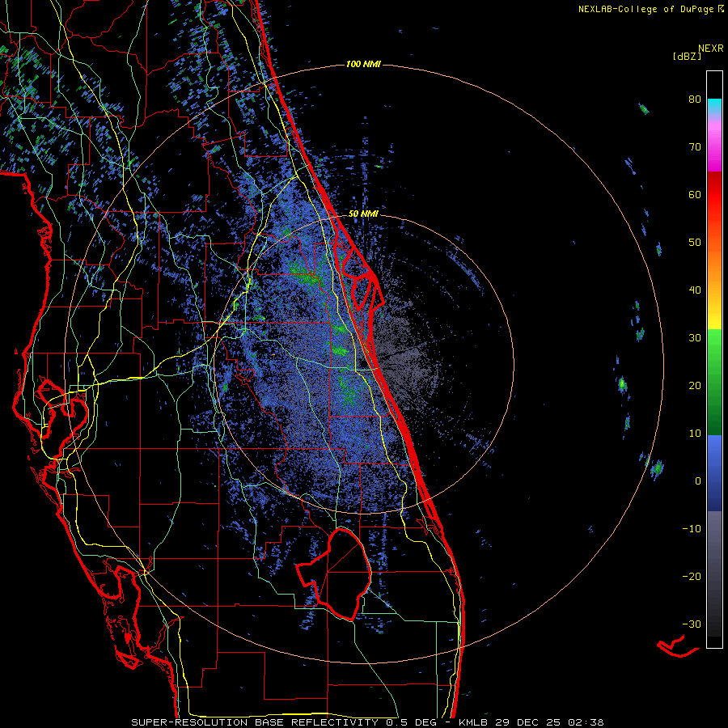
Task: Click the 50 NMI range ring label
Action: pos(363,214)
